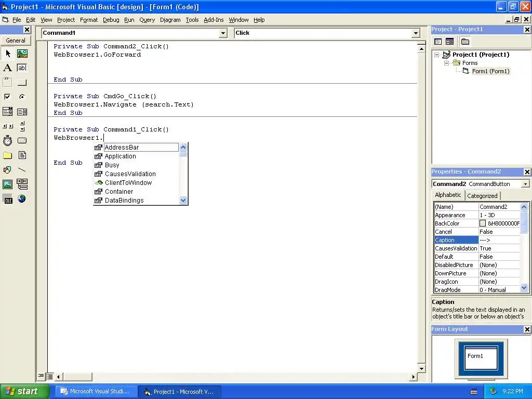Select the DirListBox folder tool

[x=8, y=155]
